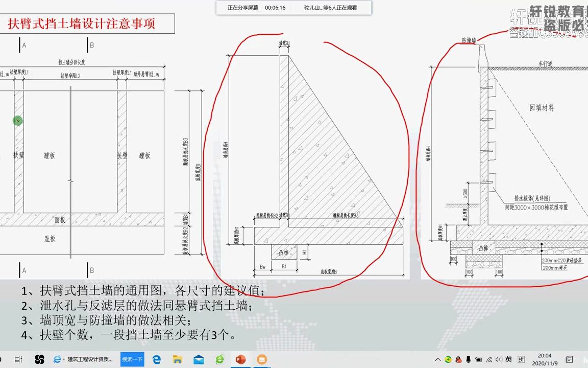Open the camera sharing icon in the tray
Image resolution: width=588 pixels, height=368 pixels.
478,360
